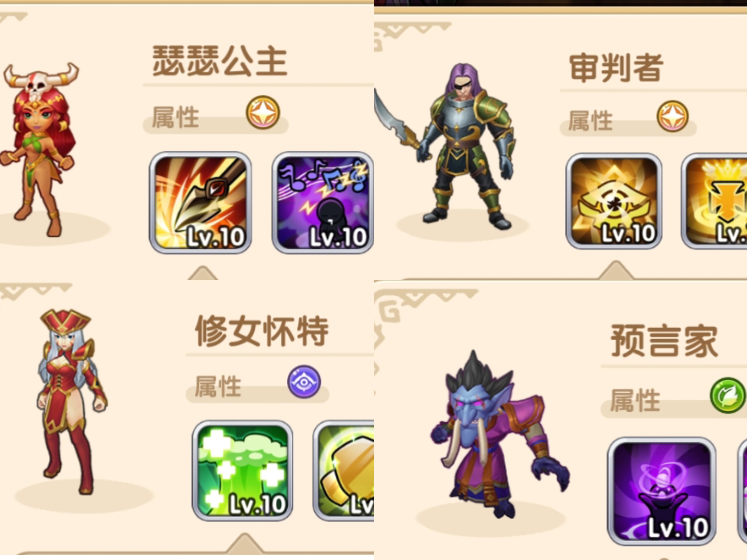The width and height of the screenshot is (747, 560).
Task: Tap the spear strike skill icon
Action: [x=200, y=203]
